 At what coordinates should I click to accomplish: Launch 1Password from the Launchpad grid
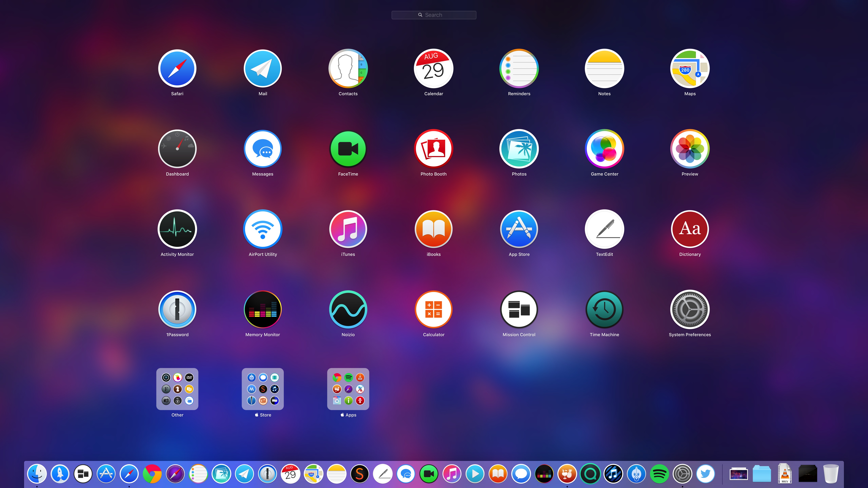(177, 309)
